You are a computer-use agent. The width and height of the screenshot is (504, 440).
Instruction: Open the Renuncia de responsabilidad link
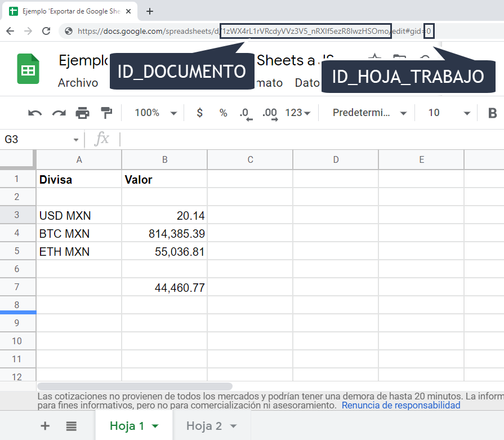pos(401,405)
